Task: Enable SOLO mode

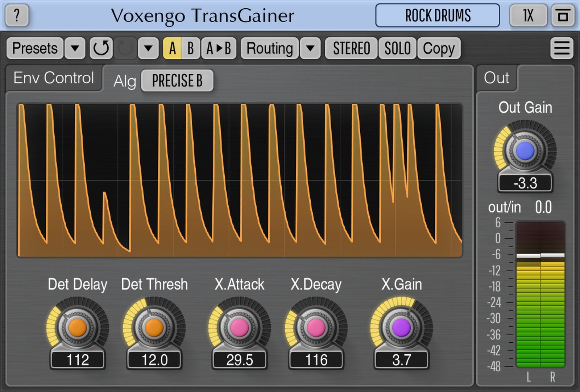Action: (398, 48)
